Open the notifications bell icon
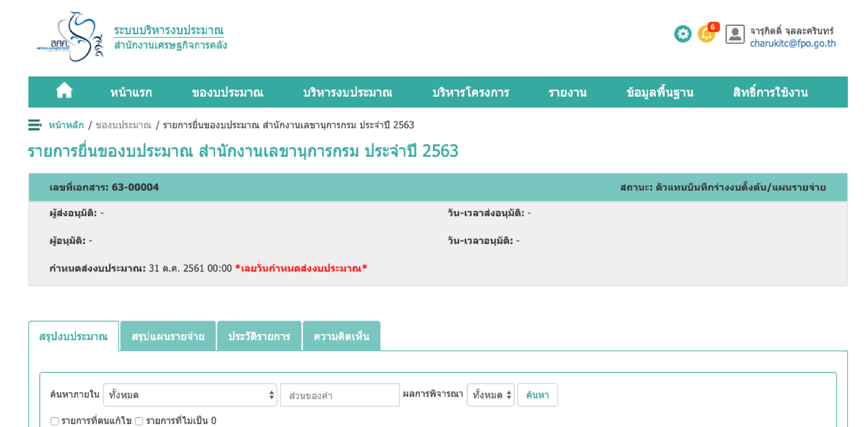 point(706,34)
